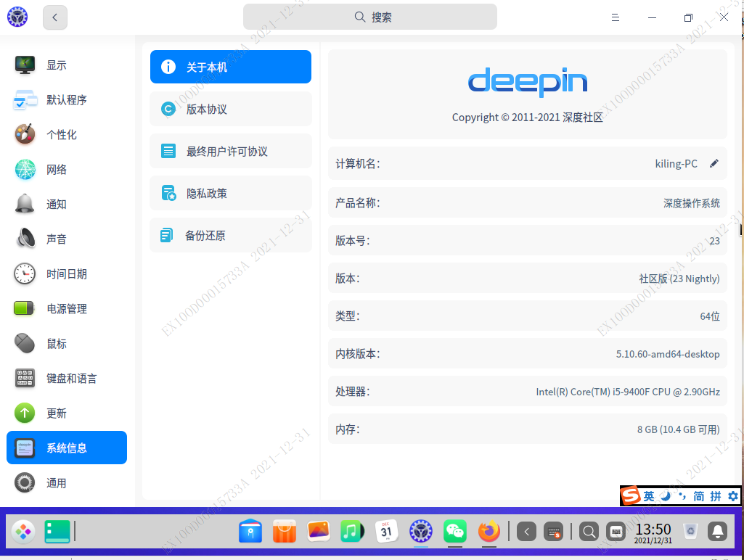Switch to the 版本协议 section
The image size is (744, 560).
(x=230, y=109)
